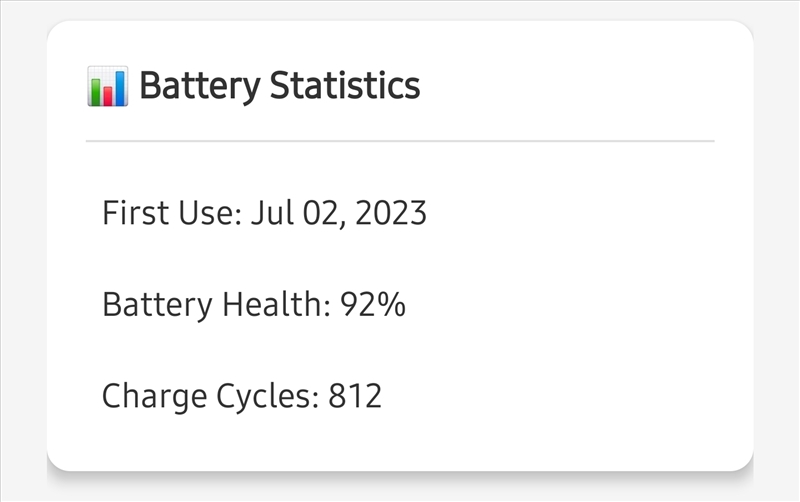Screen dimensions: 800x502
Task: Click the word "Battery" in the heading
Action: pyautogui.click(x=200, y=86)
